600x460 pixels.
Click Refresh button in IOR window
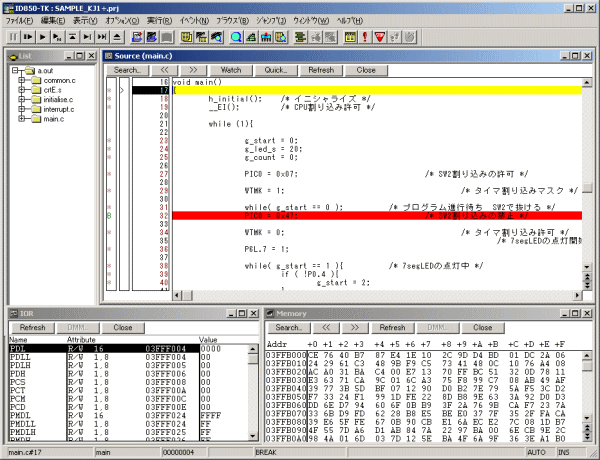pyautogui.click(x=33, y=328)
